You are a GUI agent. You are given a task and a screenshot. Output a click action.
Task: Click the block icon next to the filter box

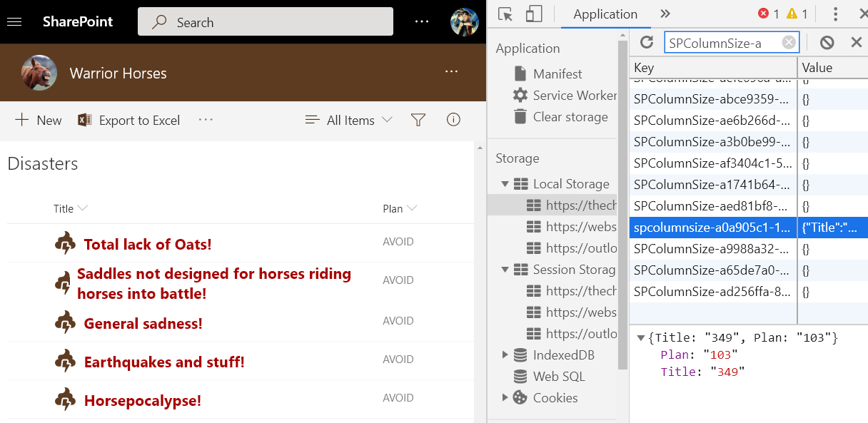point(827,42)
